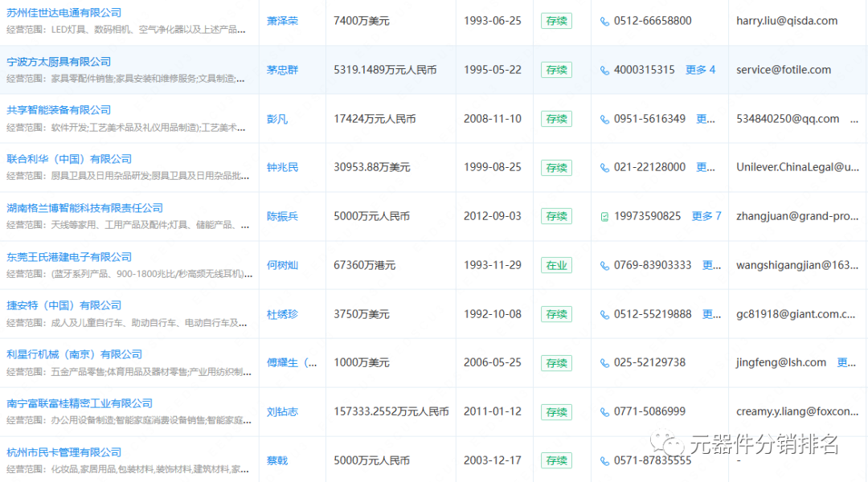Select business scope text under 捷安特（中国）有限公司
The height and width of the screenshot is (482, 868).
(x=127, y=323)
